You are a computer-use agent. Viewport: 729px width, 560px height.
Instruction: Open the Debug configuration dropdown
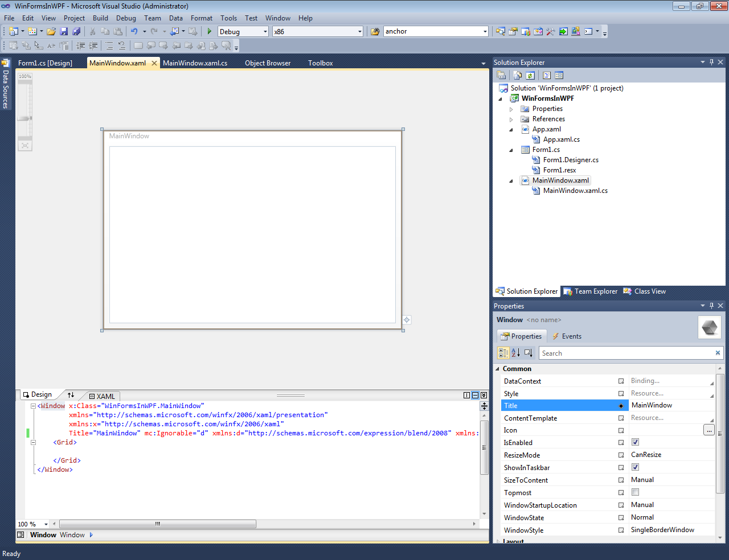[265, 32]
